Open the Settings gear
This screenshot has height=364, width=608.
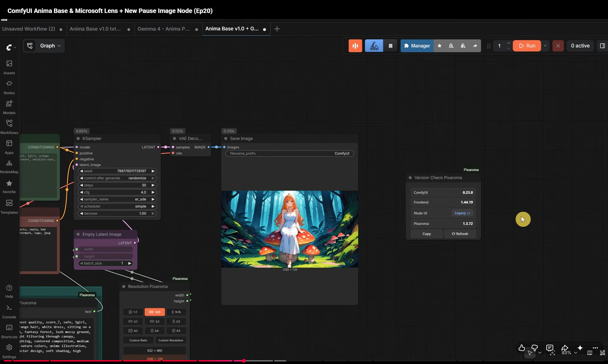[x=9, y=351]
